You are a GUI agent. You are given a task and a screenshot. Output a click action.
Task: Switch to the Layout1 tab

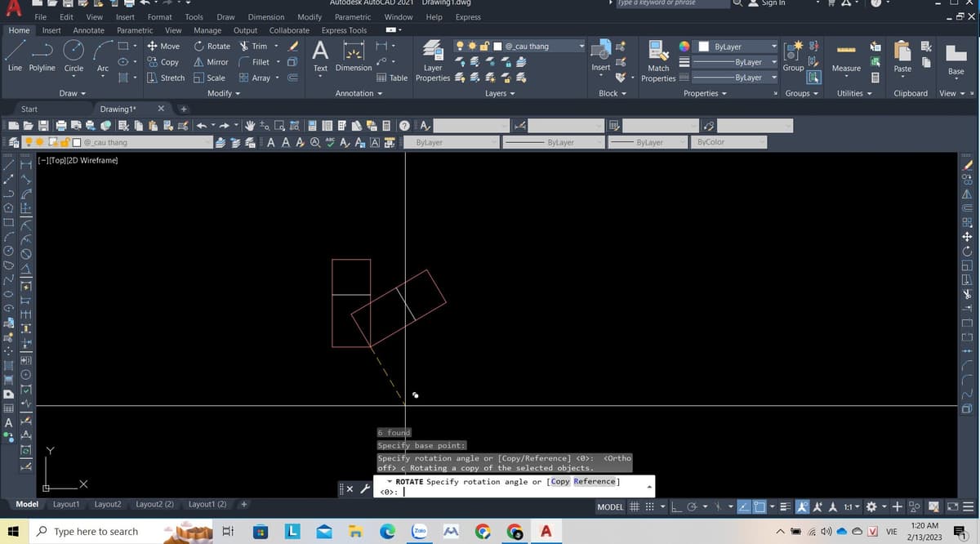click(x=66, y=504)
